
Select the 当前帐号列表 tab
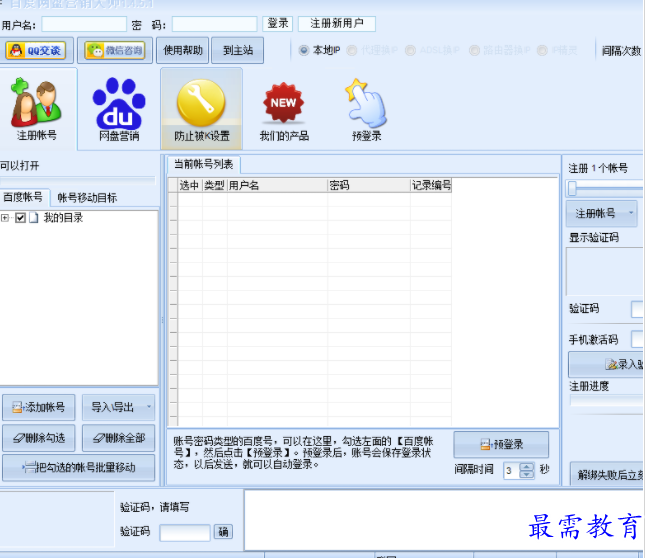(204, 165)
